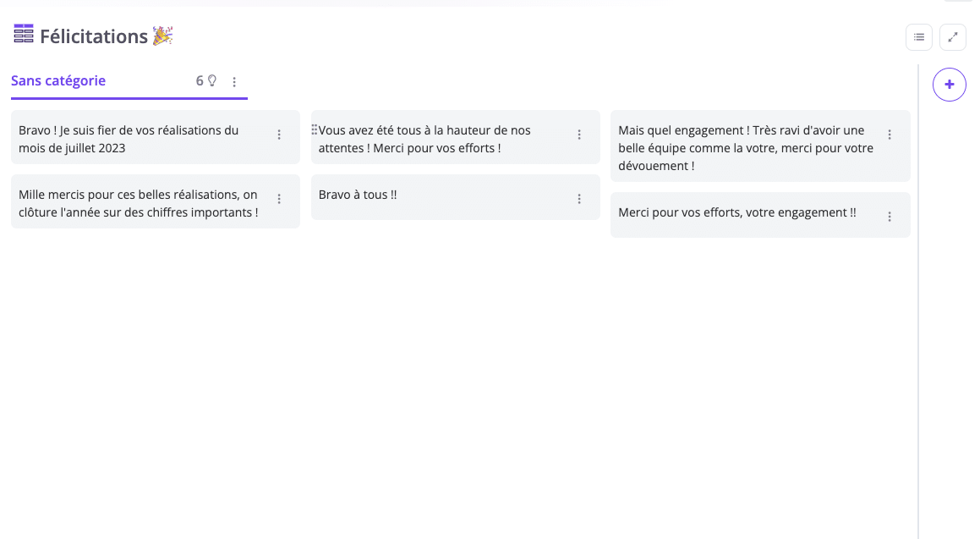The height and width of the screenshot is (539, 980).
Task: Open options for 'Mais quel engagement' card
Action: point(890,135)
